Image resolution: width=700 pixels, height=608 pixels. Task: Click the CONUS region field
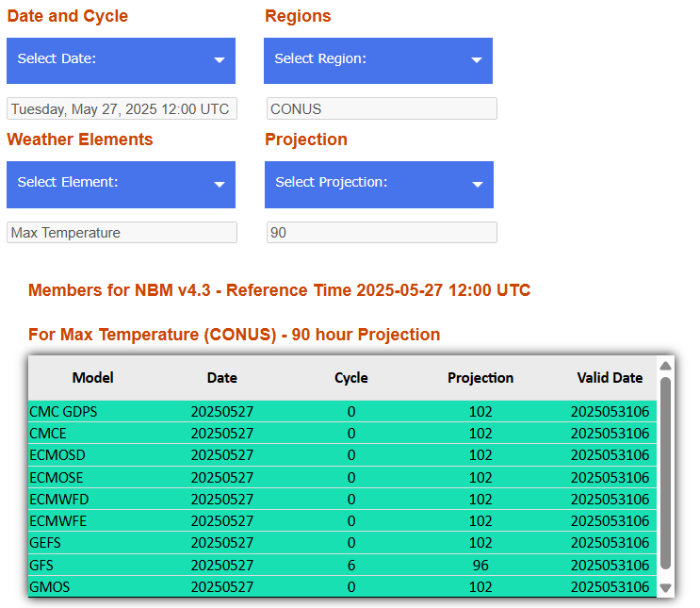[382, 108]
